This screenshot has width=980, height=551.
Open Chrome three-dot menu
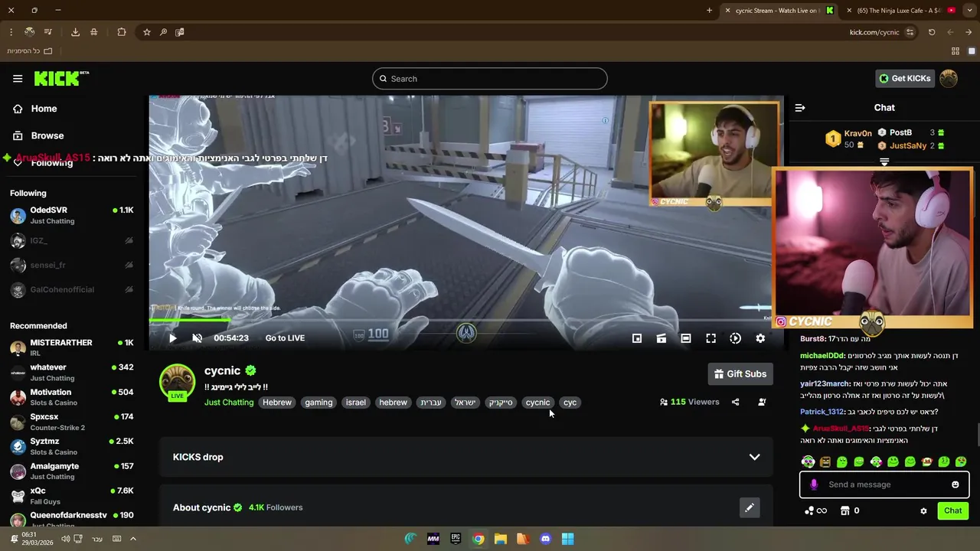(11, 32)
